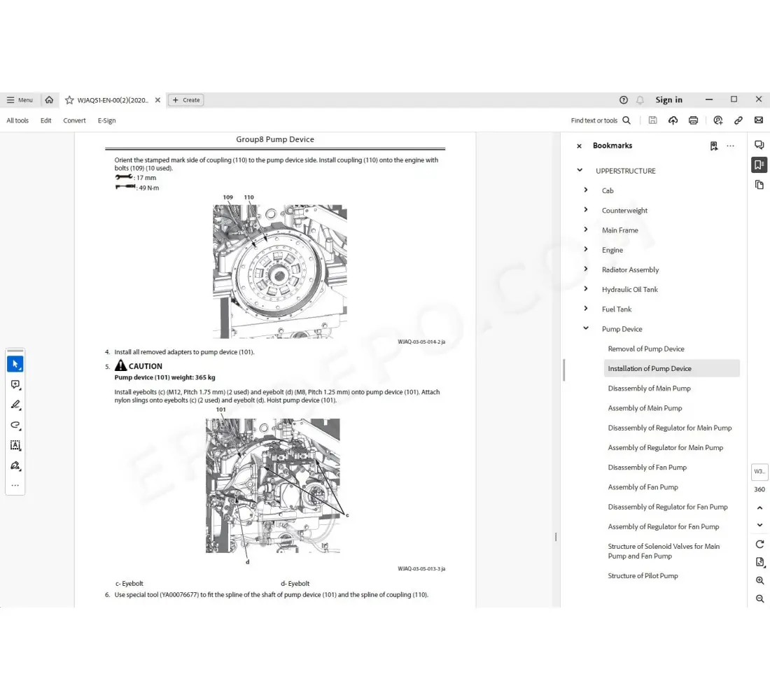Open Disassembly of Regulator for Main Pump
Viewport: 770px width, 700px height.
[670, 428]
